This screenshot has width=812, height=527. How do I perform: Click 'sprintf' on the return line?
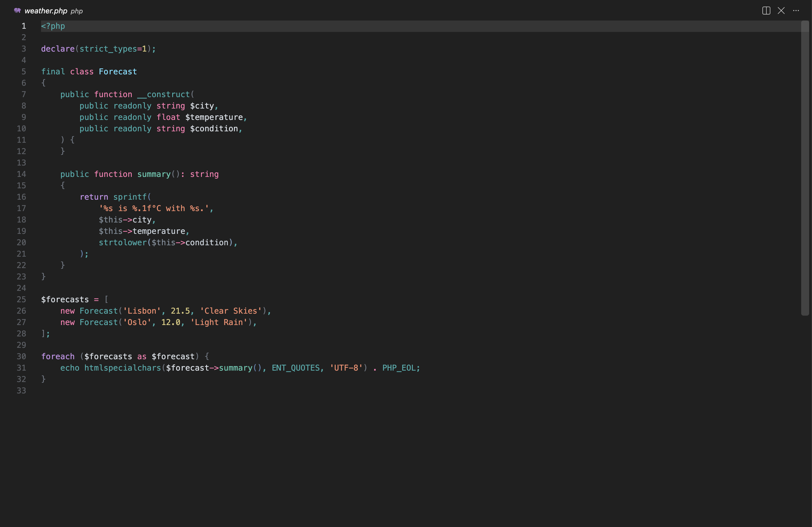click(130, 197)
